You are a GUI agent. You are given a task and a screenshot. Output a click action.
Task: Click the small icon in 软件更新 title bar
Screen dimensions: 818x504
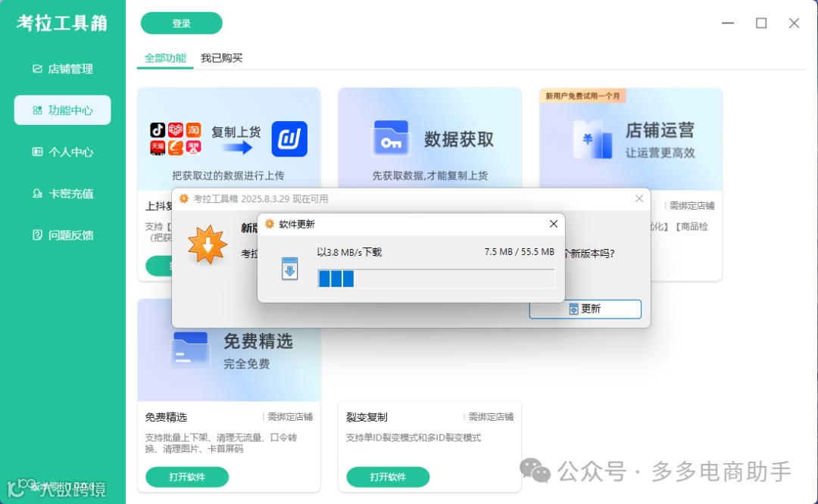pos(269,223)
